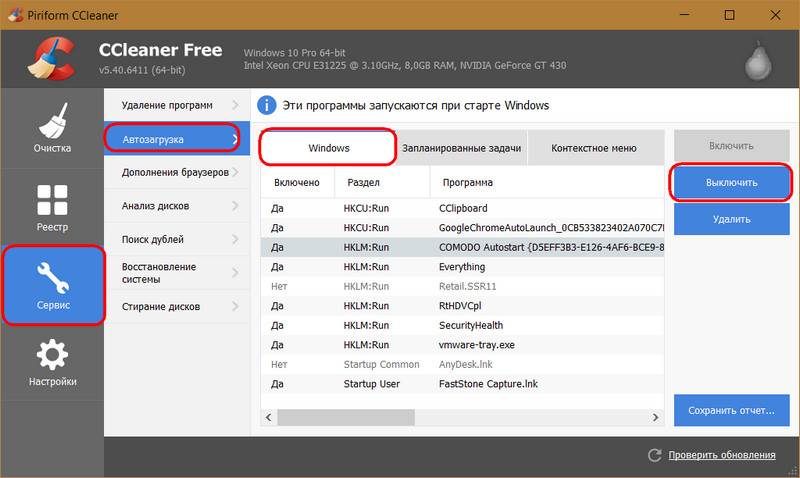The width and height of the screenshot is (800, 478).
Task: Click HKLM:Run cell in SecurityHealth row
Action: [x=366, y=325]
